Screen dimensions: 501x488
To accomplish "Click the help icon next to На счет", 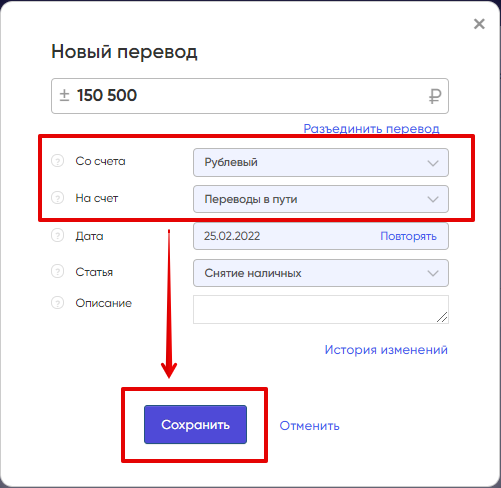I will pyautogui.click(x=57, y=198).
